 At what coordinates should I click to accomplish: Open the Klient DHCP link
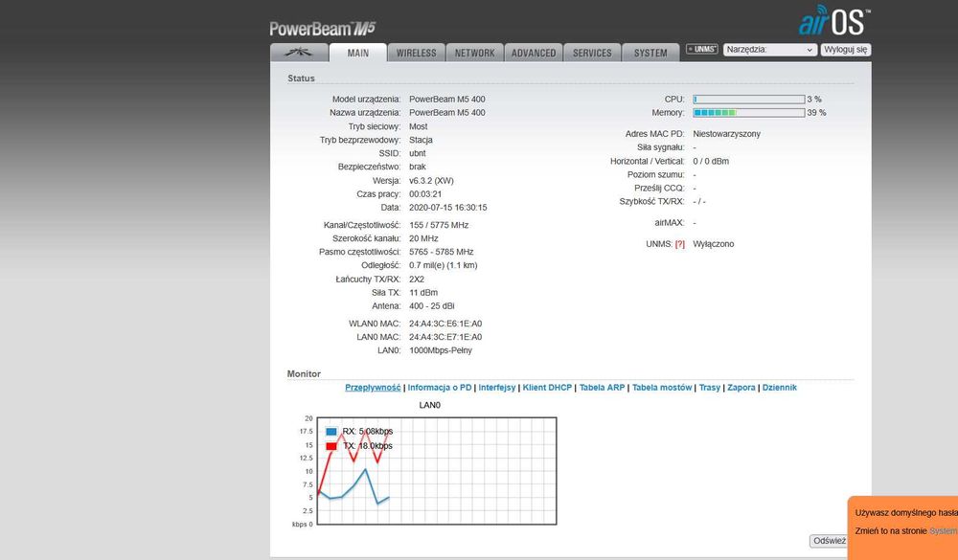pos(547,388)
